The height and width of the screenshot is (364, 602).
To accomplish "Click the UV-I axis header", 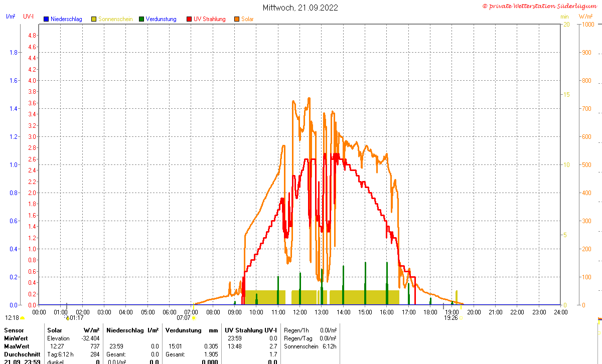I will click(x=28, y=17).
